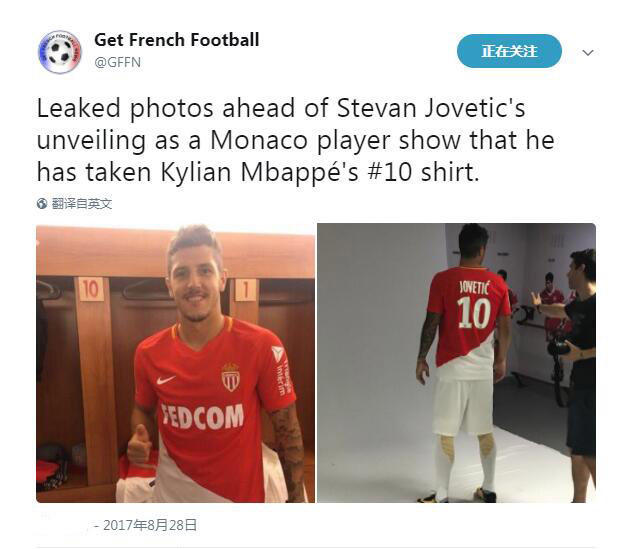Open the left photo of player in locker room

175,363
